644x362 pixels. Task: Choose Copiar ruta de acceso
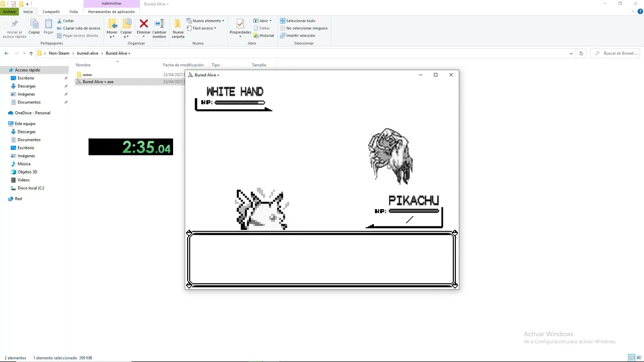[78, 28]
